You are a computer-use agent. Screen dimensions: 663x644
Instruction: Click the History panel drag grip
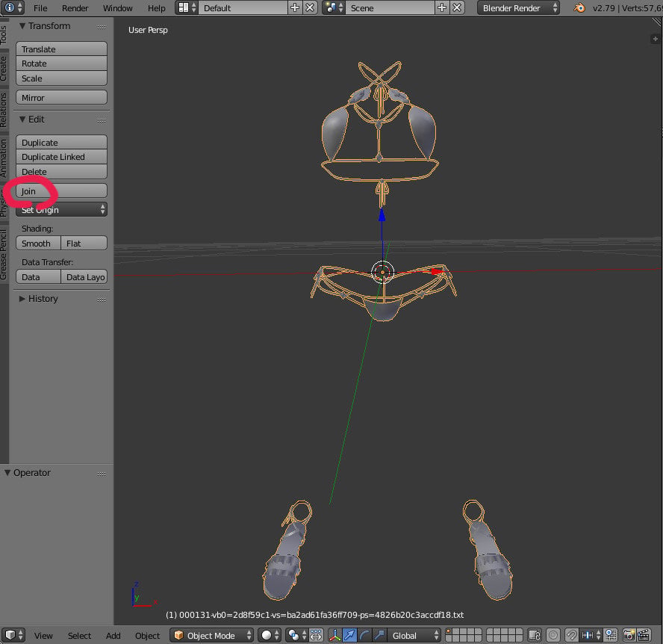102,300
